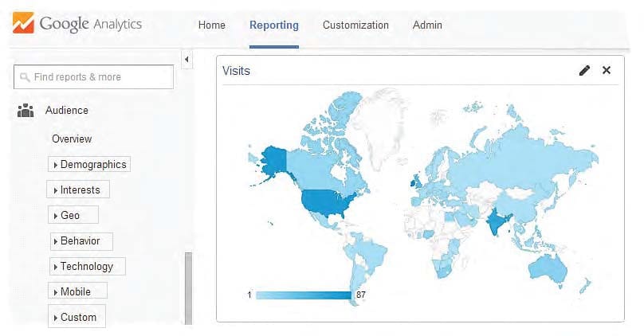Collapse the sidebar with the arrow icon
Image resolution: width=644 pixels, height=336 pixels.
pos(187,60)
